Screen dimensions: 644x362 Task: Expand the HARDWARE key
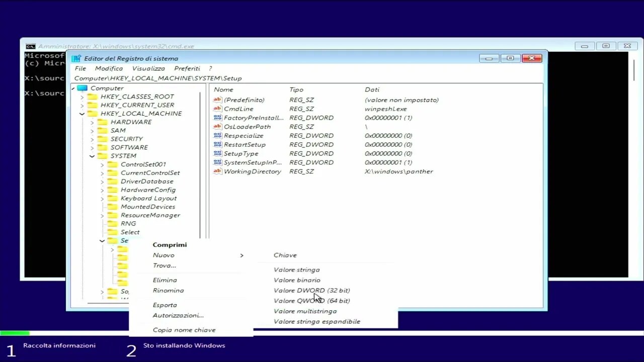(x=92, y=122)
